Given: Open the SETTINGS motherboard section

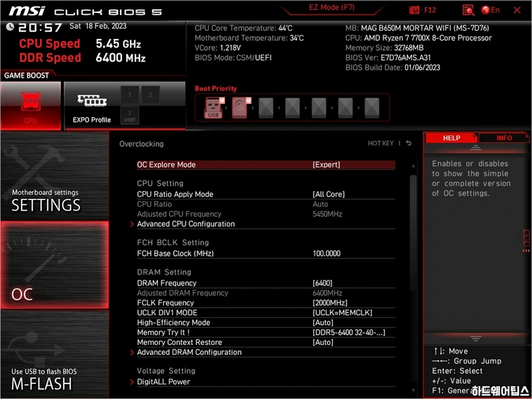Looking at the screenshot, I should pos(55,177).
